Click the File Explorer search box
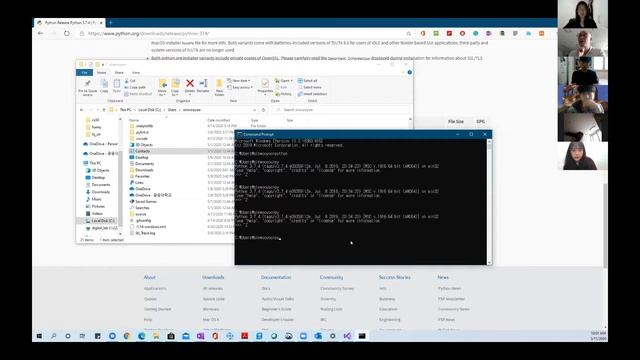 [341, 110]
